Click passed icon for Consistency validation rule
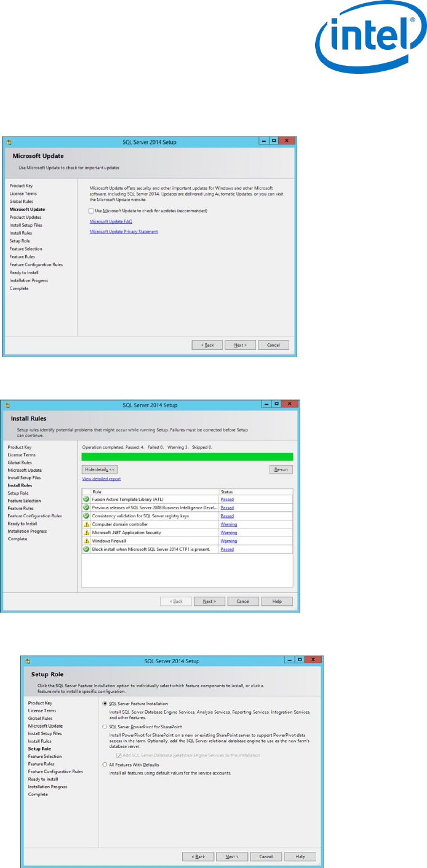The image size is (427, 868). click(x=86, y=516)
